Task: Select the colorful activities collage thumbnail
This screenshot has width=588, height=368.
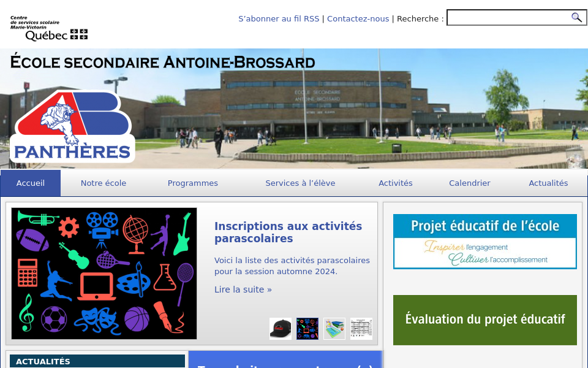Action: tap(307, 329)
